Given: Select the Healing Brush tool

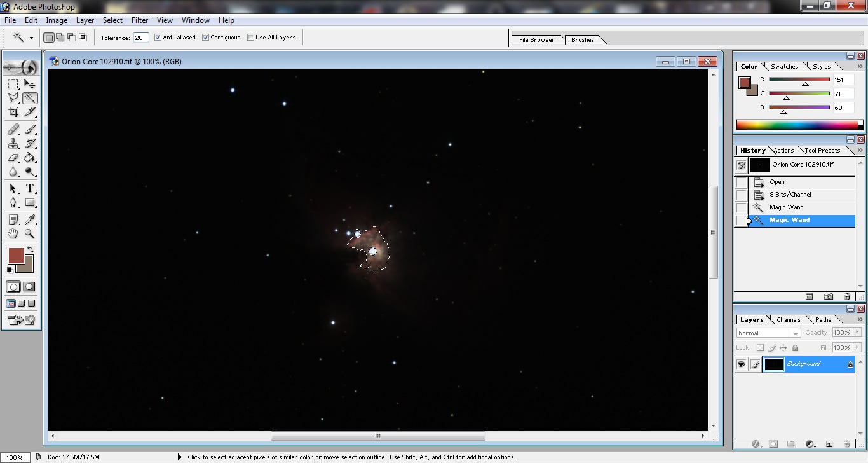Looking at the screenshot, I should pos(13,129).
